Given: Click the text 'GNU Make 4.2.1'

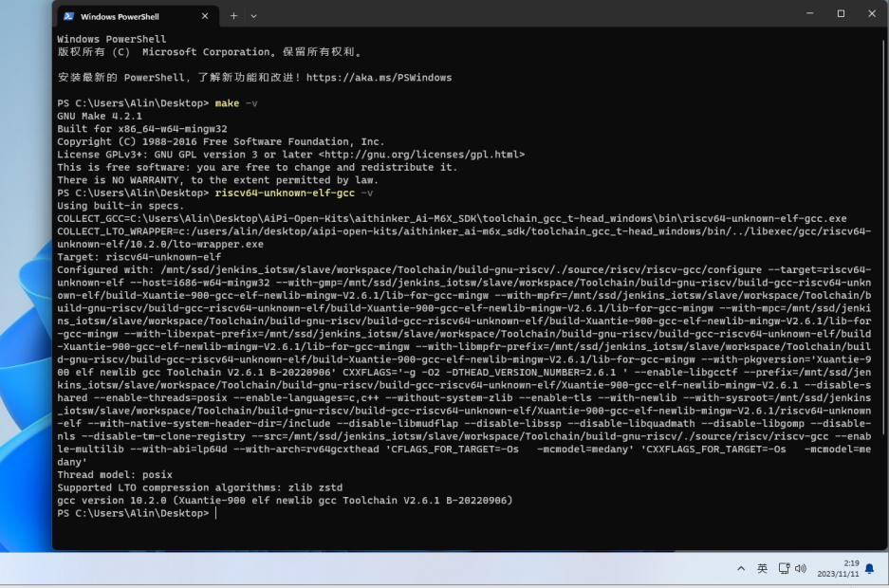Looking at the screenshot, I should [100, 116].
